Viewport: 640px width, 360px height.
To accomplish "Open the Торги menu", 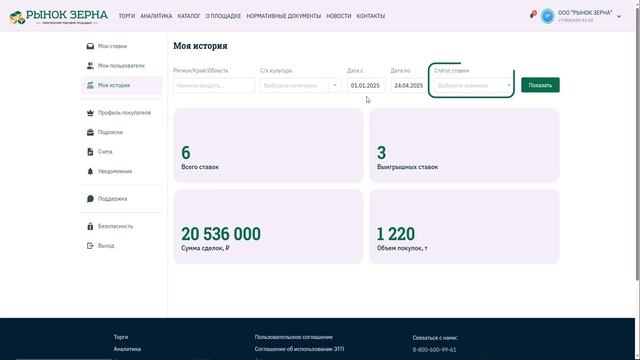I will point(127,16).
